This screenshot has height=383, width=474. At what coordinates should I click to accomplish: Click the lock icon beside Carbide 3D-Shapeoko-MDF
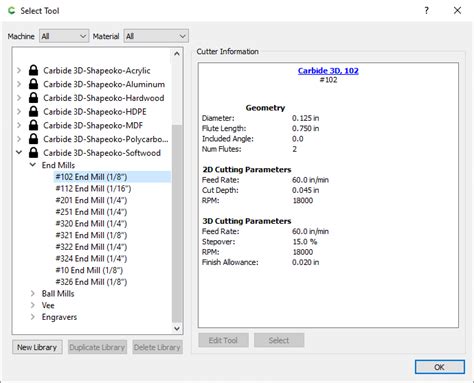(x=33, y=125)
